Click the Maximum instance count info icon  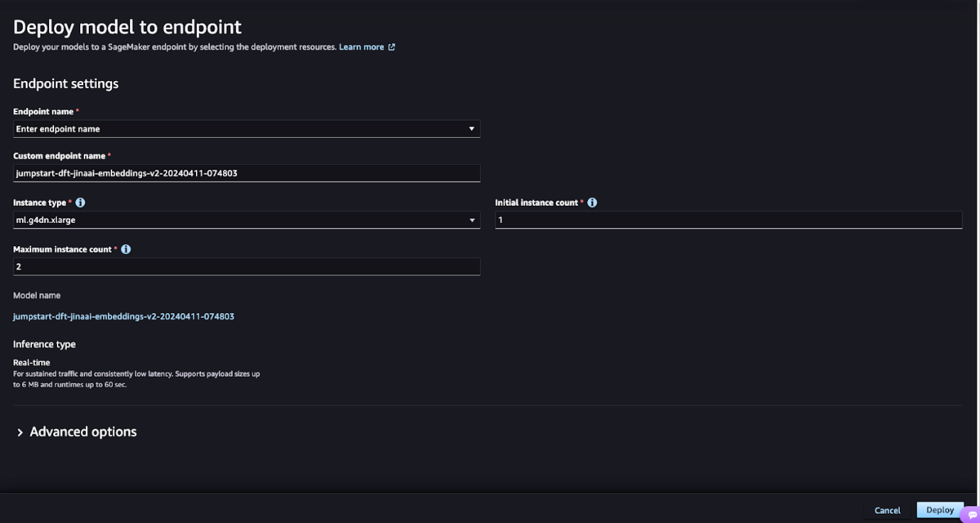[x=126, y=249]
